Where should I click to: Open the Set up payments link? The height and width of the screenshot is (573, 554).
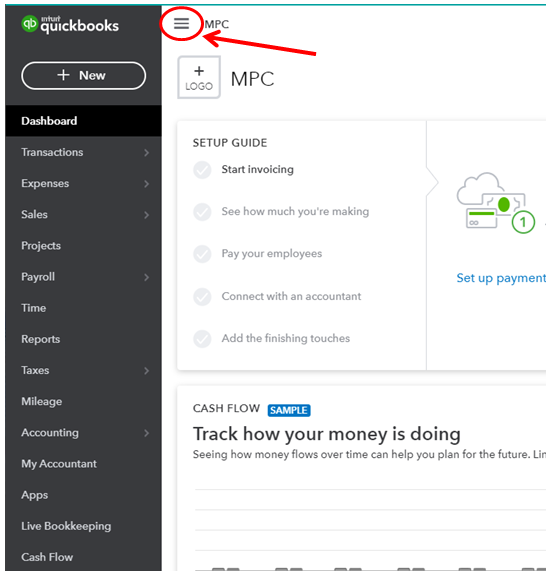501,278
